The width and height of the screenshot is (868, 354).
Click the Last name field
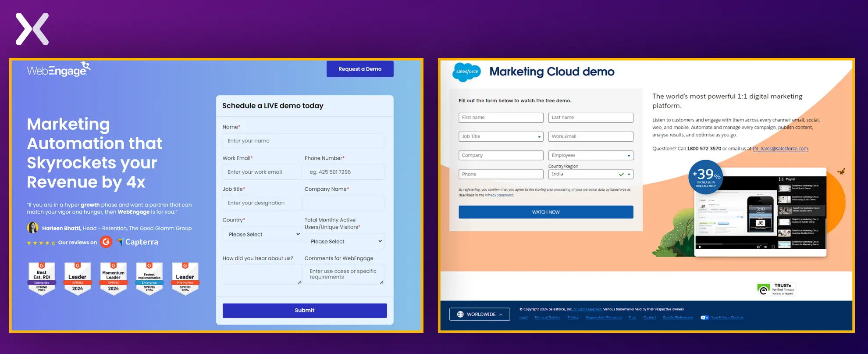coord(591,118)
